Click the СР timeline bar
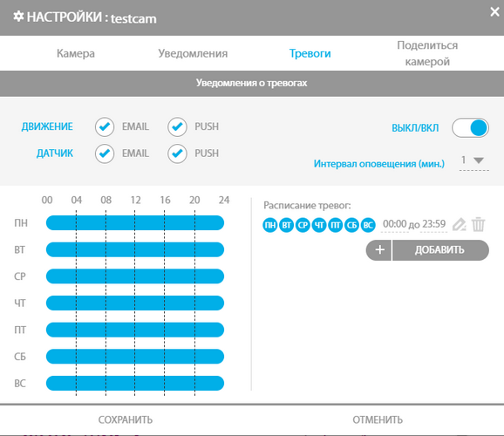Screen dimensions: 504x436 click(135, 276)
